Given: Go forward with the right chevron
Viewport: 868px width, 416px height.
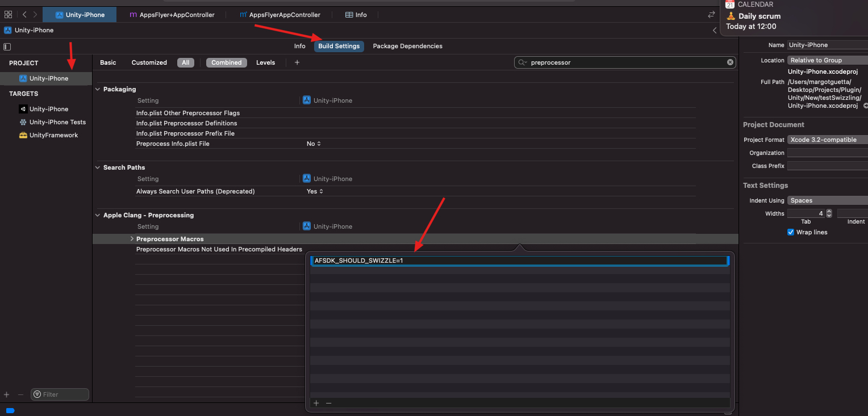Looking at the screenshot, I should pos(35,15).
